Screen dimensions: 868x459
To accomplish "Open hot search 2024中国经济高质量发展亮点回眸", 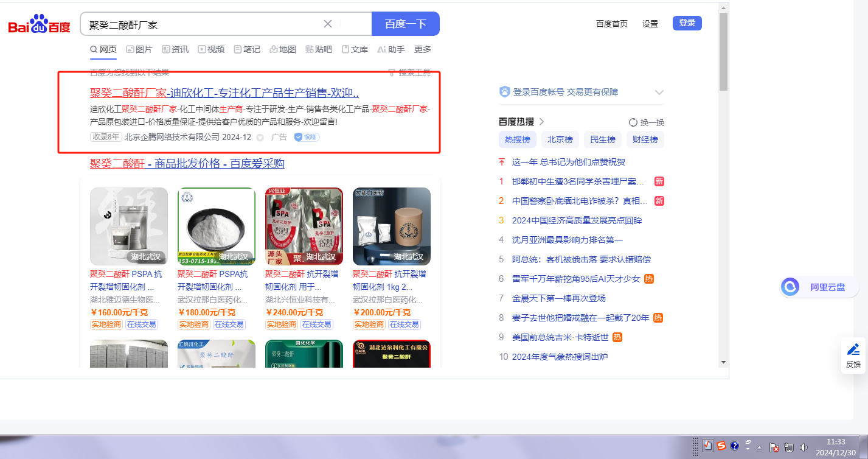I will 577,220.
